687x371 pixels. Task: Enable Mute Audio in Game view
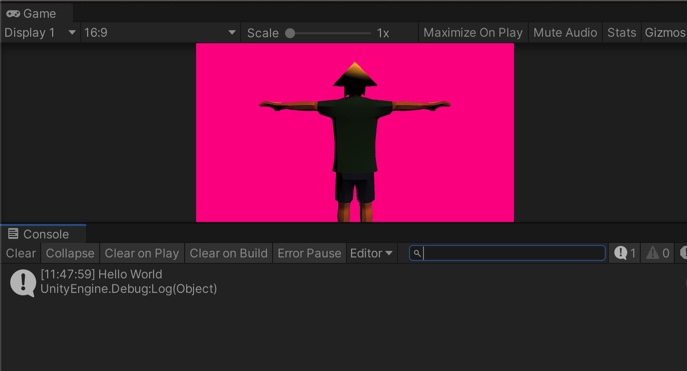565,33
